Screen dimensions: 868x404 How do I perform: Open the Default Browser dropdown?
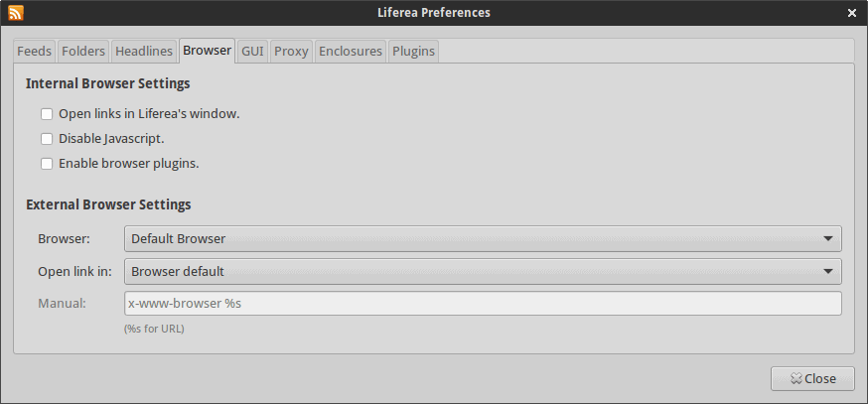(483, 238)
